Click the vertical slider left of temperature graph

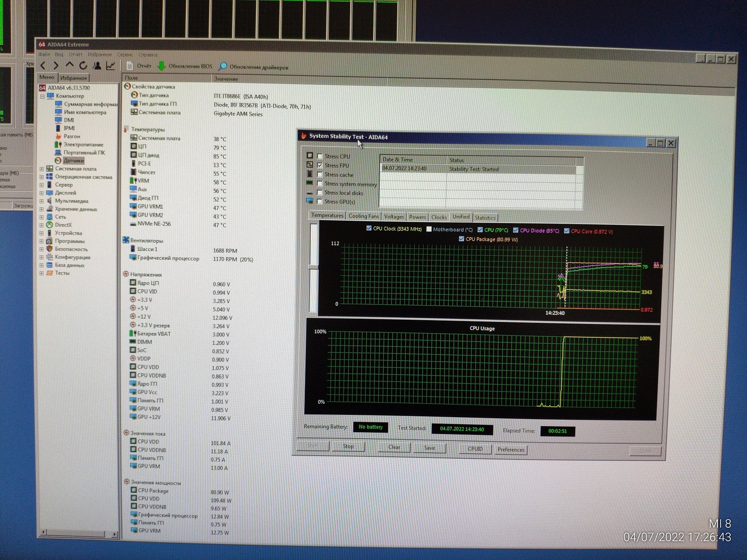313,267
